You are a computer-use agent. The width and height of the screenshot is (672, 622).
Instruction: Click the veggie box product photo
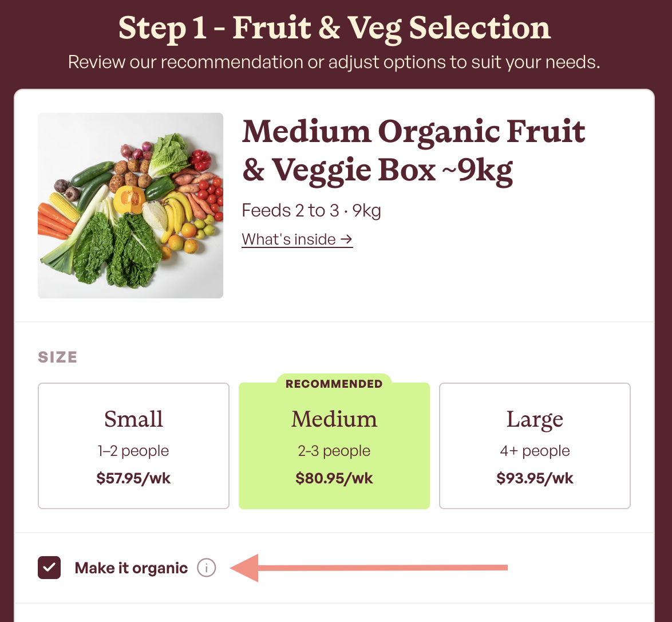(x=131, y=206)
